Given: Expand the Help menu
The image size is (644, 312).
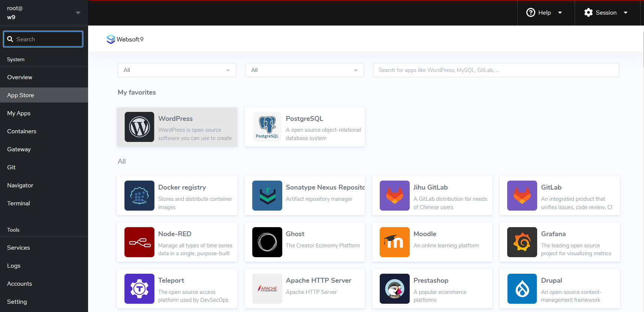Looking at the screenshot, I should 545,13.
